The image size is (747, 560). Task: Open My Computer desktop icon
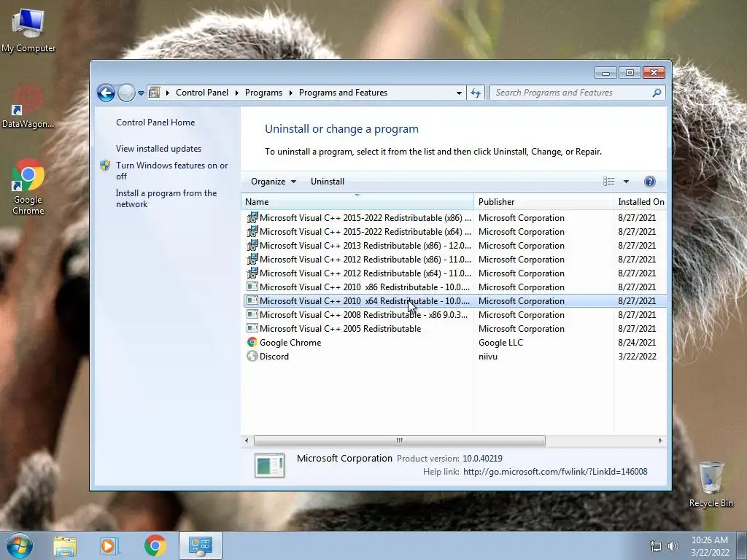pyautogui.click(x=28, y=31)
